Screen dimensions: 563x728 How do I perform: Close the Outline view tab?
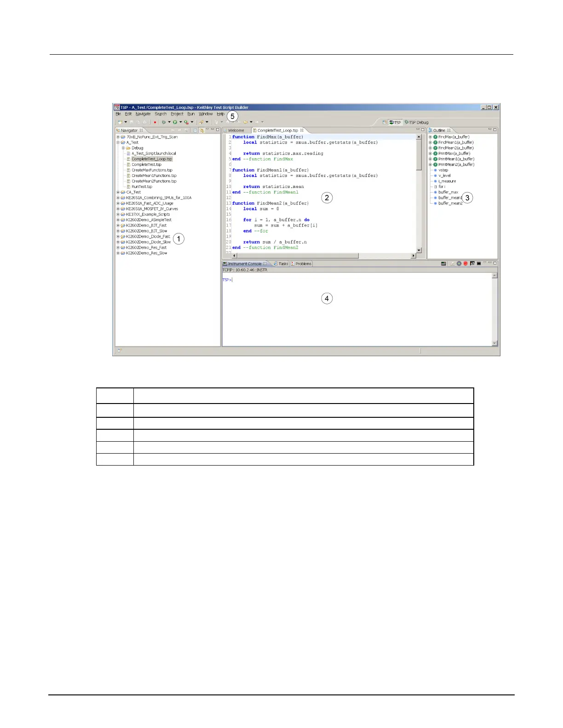click(449, 130)
